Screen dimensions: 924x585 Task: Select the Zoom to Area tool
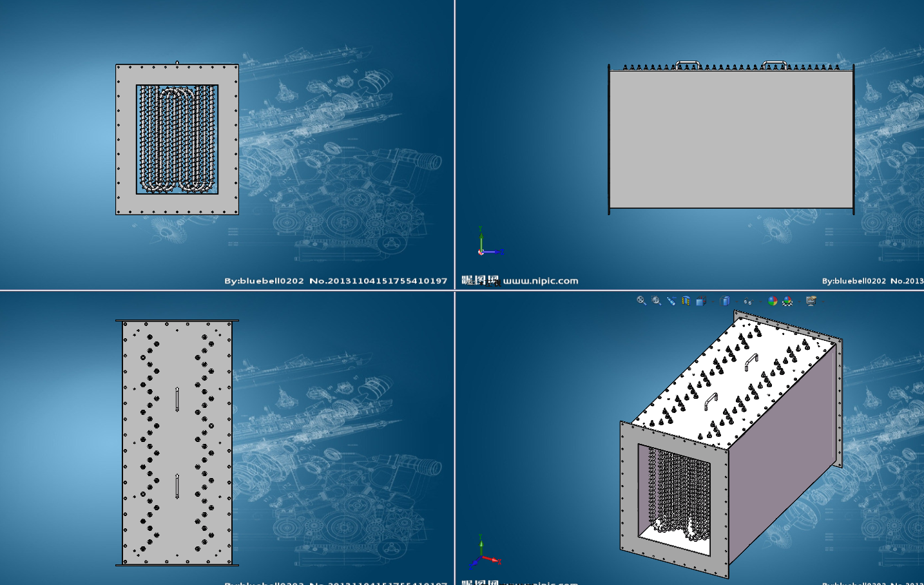tap(656, 301)
